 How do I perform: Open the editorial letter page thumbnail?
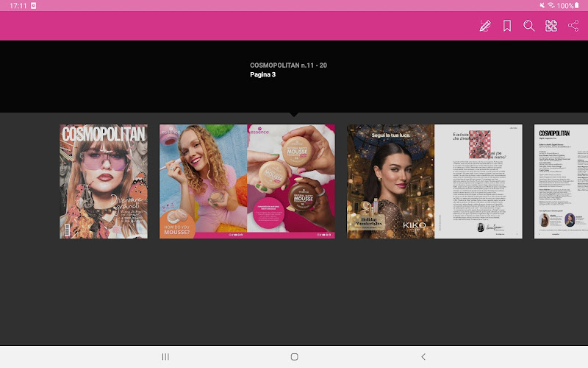(x=478, y=181)
